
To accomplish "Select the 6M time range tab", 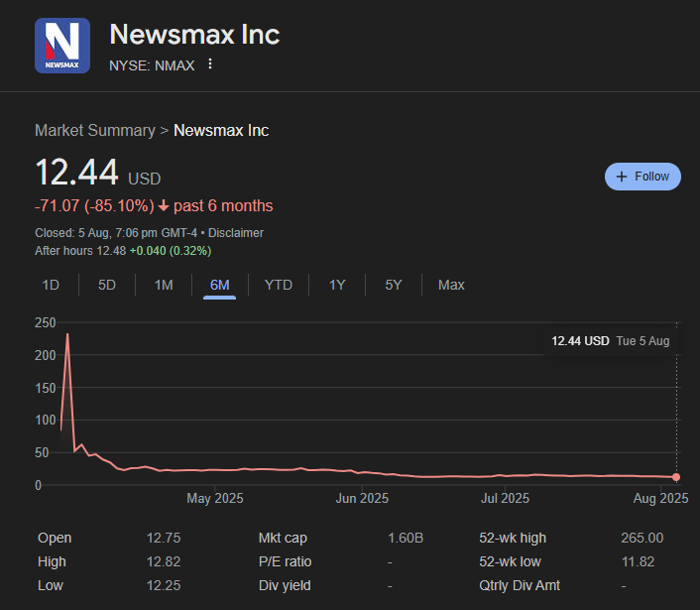I will [x=220, y=285].
